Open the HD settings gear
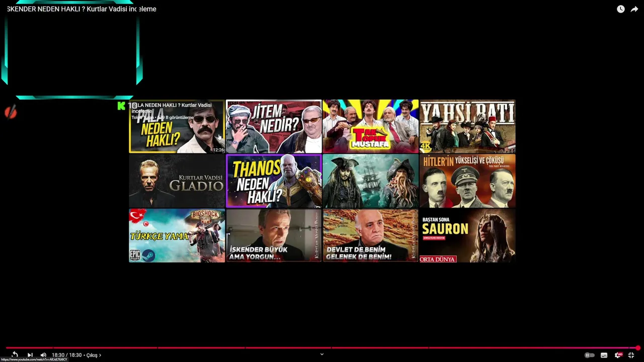 pyautogui.click(x=618, y=355)
